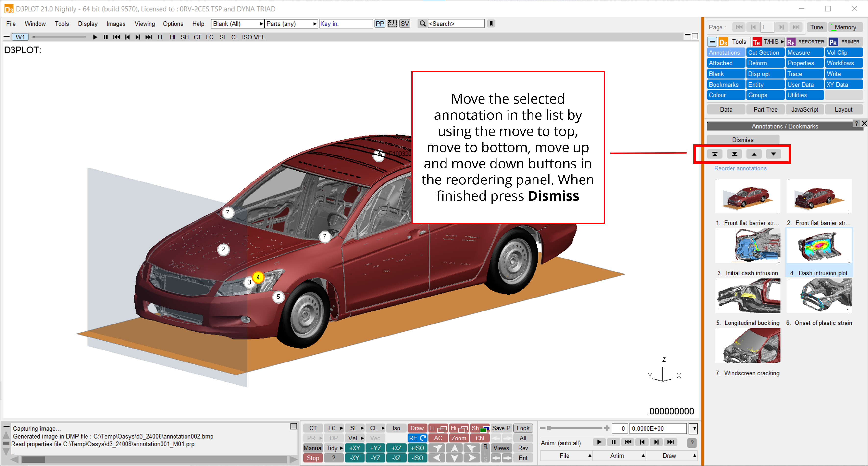This screenshot has width=868, height=466.
Task: Click the animation play button in the W1 bar
Action: [95, 37]
